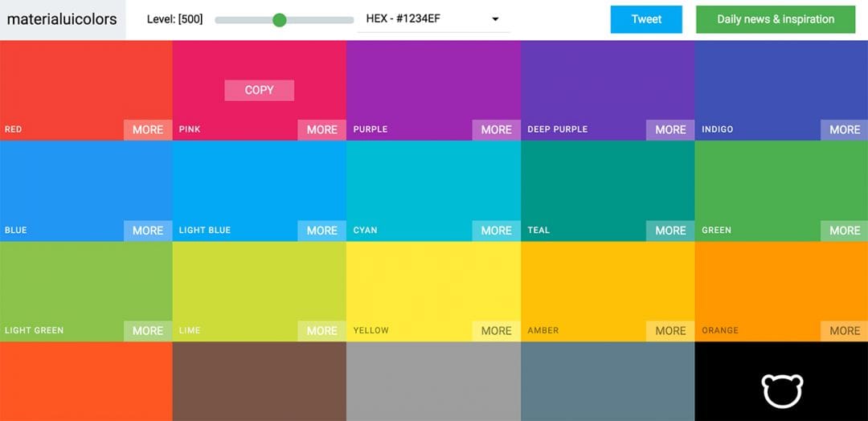
Task: Show MORE shades for Cyan
Action: [496, 231]
